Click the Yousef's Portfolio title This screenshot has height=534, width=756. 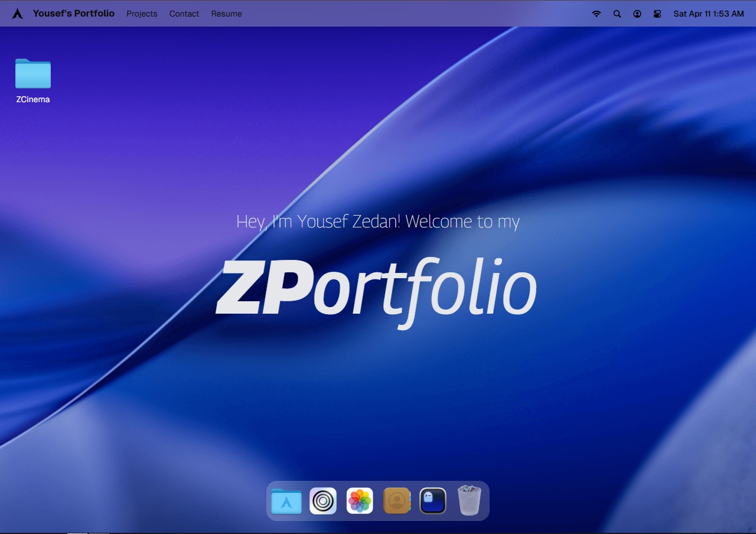(74, 13)
